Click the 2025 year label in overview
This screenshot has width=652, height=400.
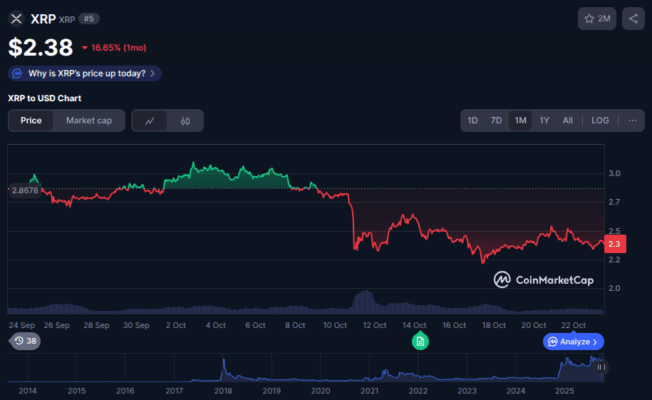[564, 391]
